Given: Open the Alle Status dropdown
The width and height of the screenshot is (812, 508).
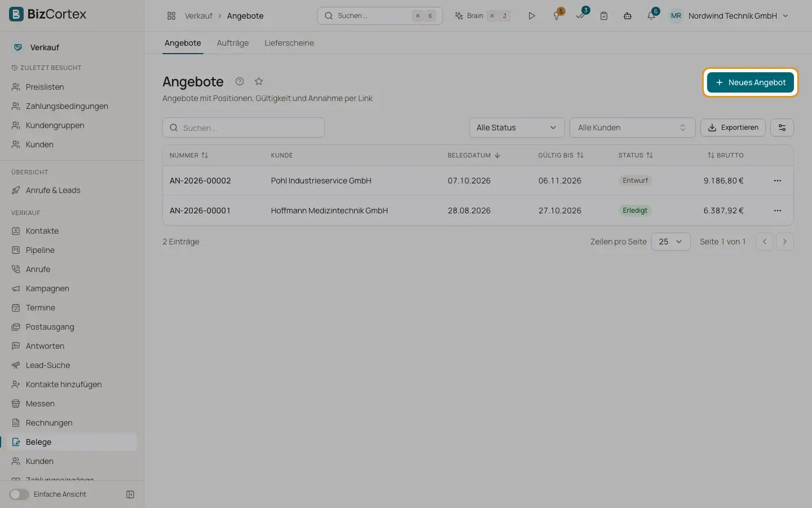Looking at the screenshot, I should 517,128.
